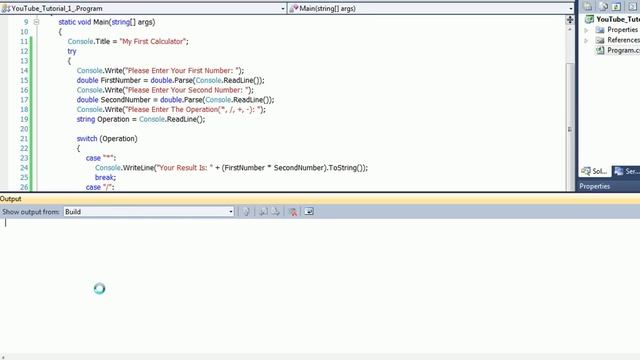Click the View Code icon in Solution Explorer
This screenshot has width=640, height=360.
click(632, 6)
